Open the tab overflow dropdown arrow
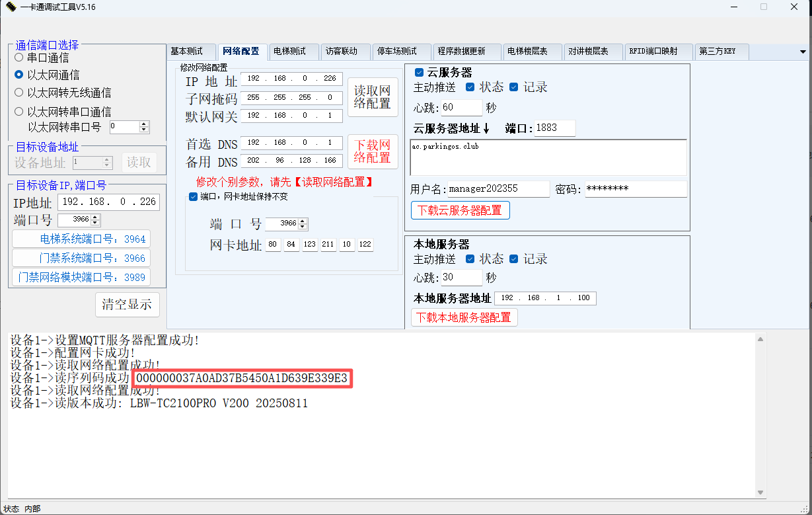The image size is (812, 515). pos(803,52)
